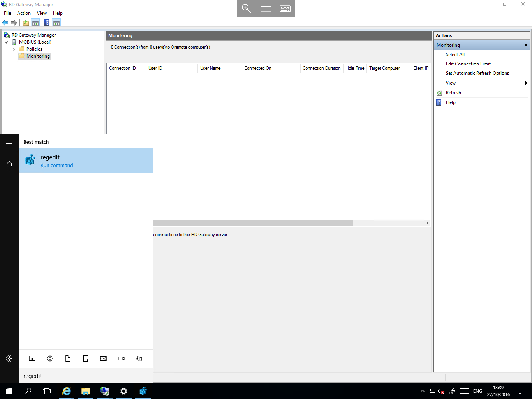Open the Help menu in menu bar
This screenshot has width=532, height=399.
tap(57, 13)
